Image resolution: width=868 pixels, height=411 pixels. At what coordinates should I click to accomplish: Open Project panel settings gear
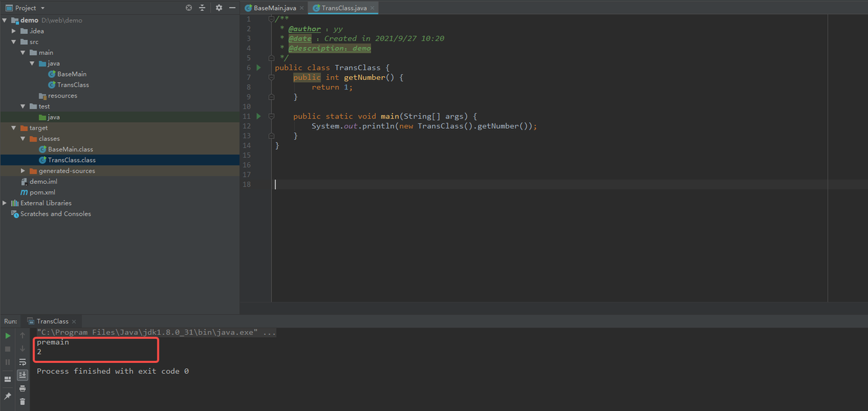[218, 8]
